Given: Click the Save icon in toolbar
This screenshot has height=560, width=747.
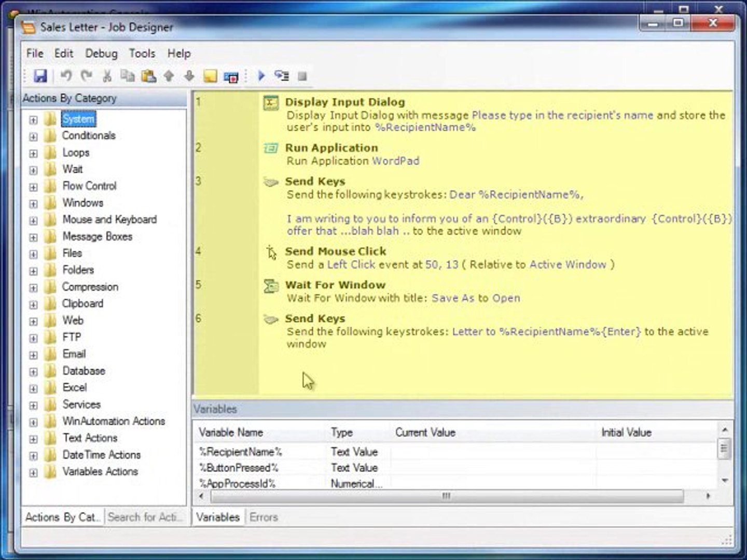Looking at the screenshot, I should tap(40, 76).
